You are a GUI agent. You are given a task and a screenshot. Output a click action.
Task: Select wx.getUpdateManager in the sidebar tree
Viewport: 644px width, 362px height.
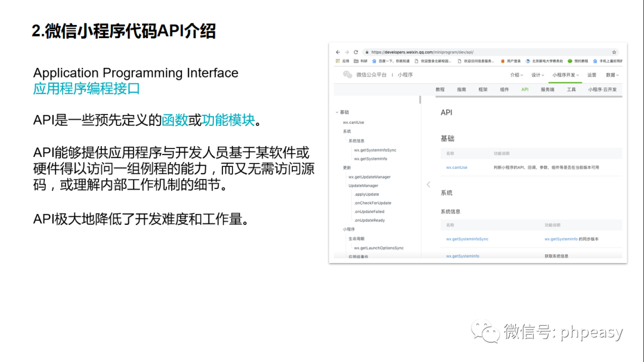pos(369,177)
